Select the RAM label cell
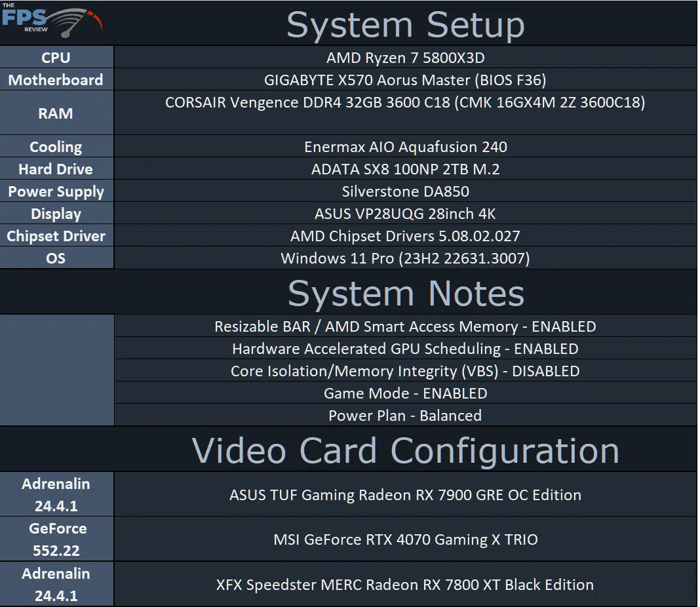 tap(56, 113)
